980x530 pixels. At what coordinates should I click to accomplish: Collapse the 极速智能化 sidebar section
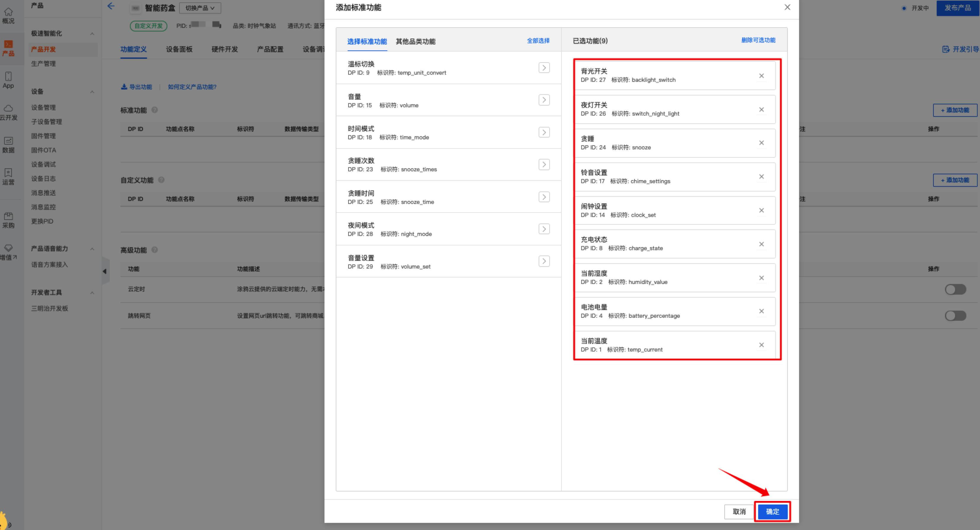pos(92,34)
